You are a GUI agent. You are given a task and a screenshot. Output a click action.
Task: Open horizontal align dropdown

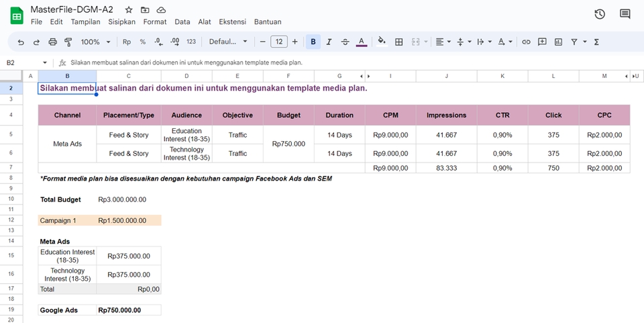(x=443, y=42)
